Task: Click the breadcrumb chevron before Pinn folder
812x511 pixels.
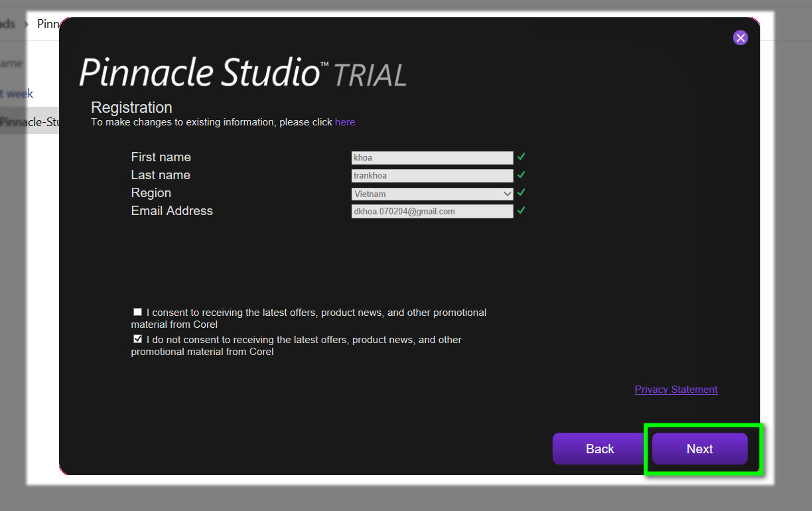Action: click(27, 25)
